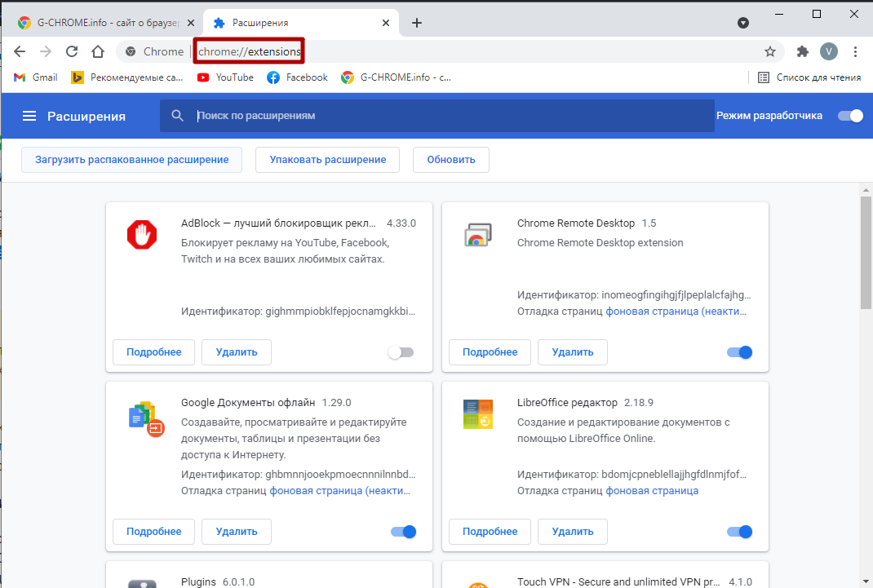
Task: Open the Рекомендуемые сайты bookmark
Action: pos(127,77)
